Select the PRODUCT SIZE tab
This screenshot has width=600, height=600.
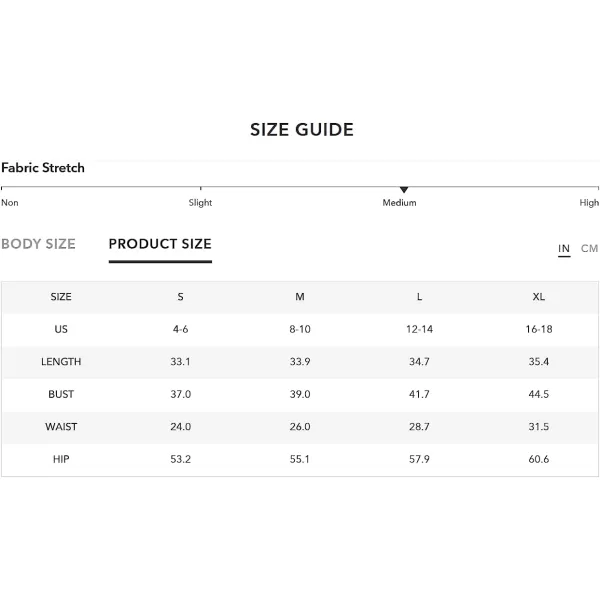[160, 244]
